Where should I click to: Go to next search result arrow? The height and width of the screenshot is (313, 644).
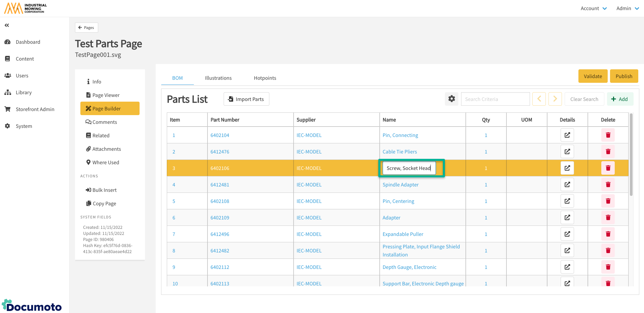pyautogui.click(x=555, y=99)
